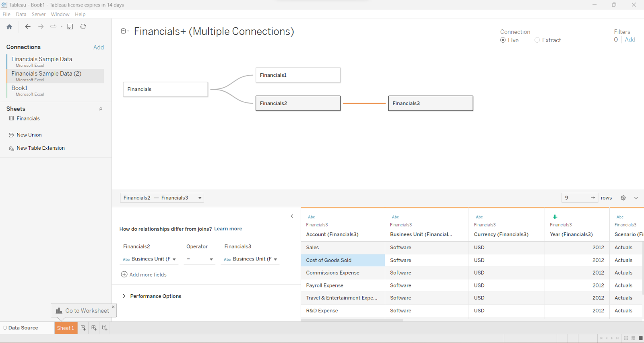644x343 pixels.
Task: Click the new worksheet icon
Action: (83, 328)
